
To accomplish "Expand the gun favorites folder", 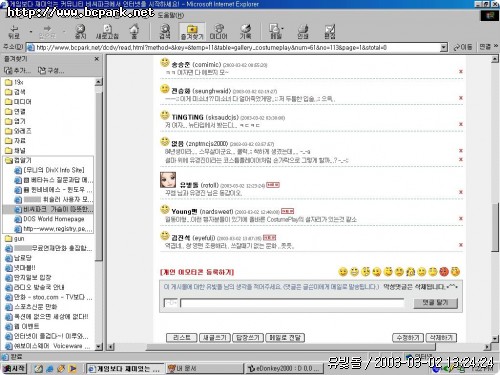I will point(15,239).
